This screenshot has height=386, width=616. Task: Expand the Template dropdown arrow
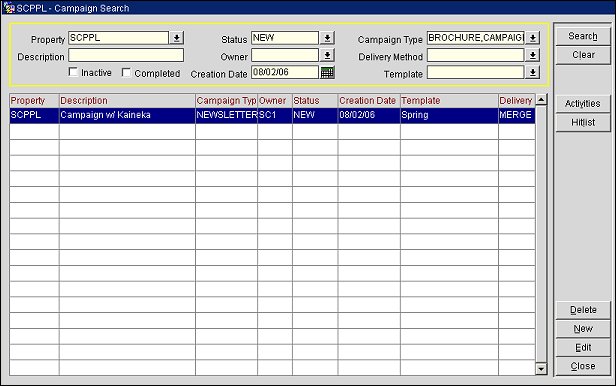(533, 73)
